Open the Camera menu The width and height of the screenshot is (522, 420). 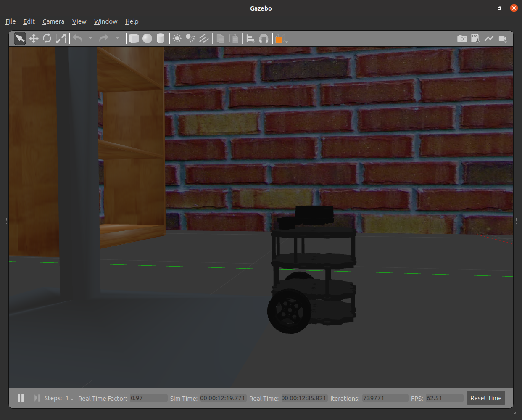tap(53, 21)
